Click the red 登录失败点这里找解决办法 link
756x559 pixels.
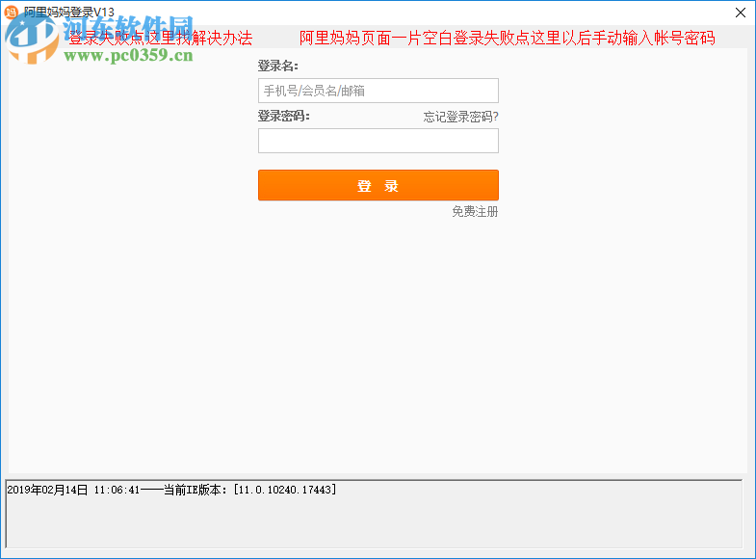160,39
